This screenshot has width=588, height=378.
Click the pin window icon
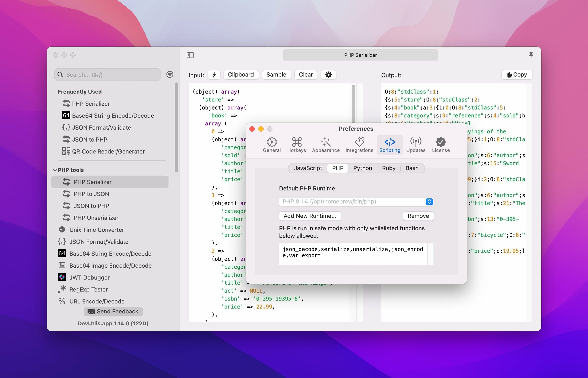[531, 55]
